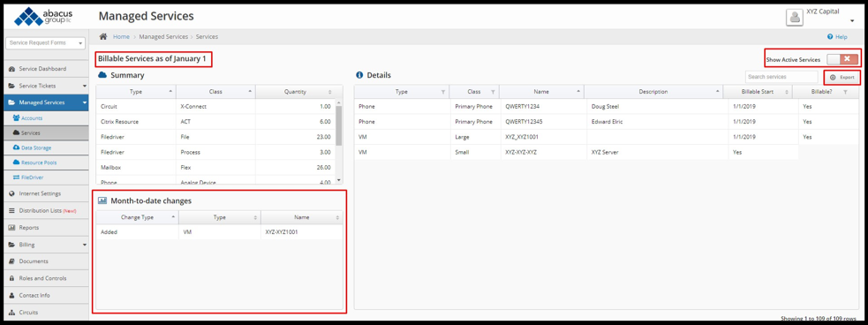The image size is (868, 325).
Task: Click the Internet Settings globe icon
Action: point(11,193)
